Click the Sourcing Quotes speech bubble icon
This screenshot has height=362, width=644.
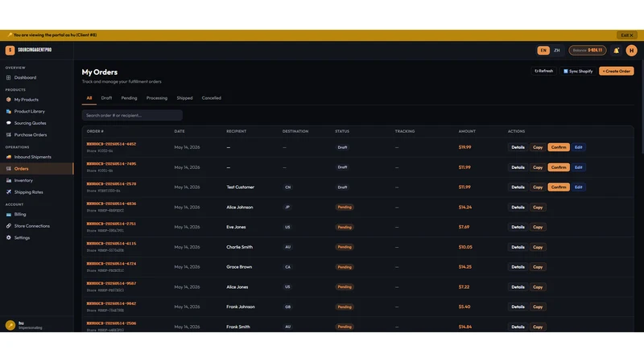[x=8, y=123]
